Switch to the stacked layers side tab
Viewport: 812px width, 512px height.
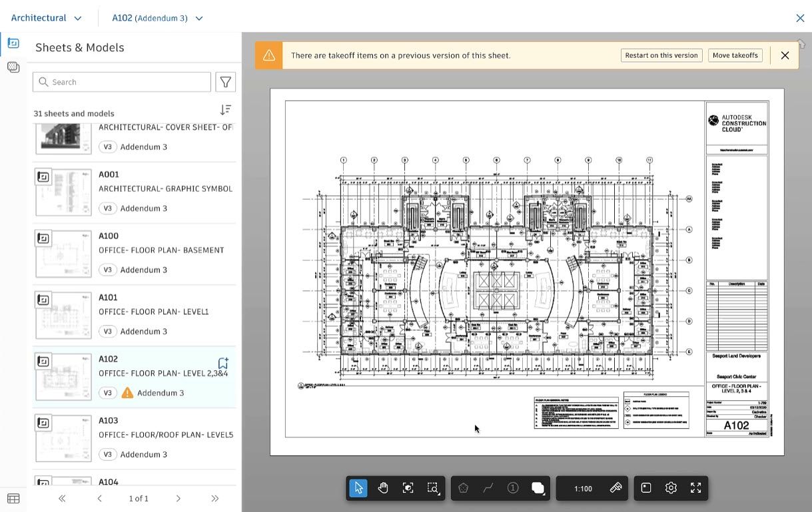click(x=13, y=67)
